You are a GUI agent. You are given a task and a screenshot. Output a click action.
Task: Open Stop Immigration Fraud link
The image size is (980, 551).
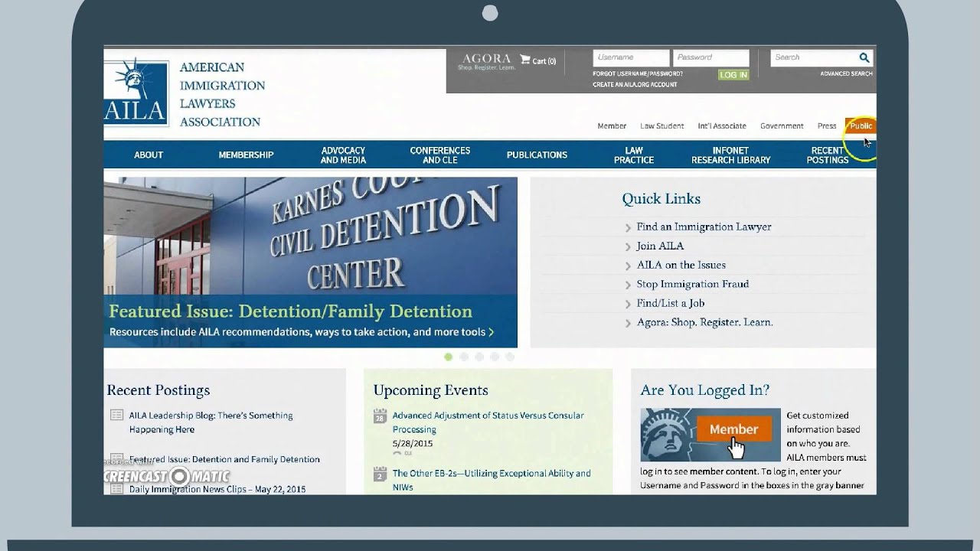(693, 285)
